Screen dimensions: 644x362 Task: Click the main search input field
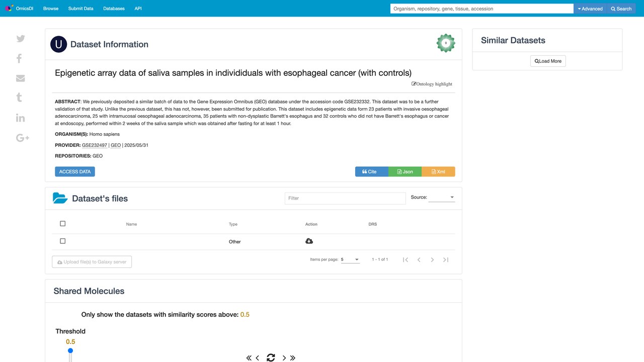click(x=482, y=9)
